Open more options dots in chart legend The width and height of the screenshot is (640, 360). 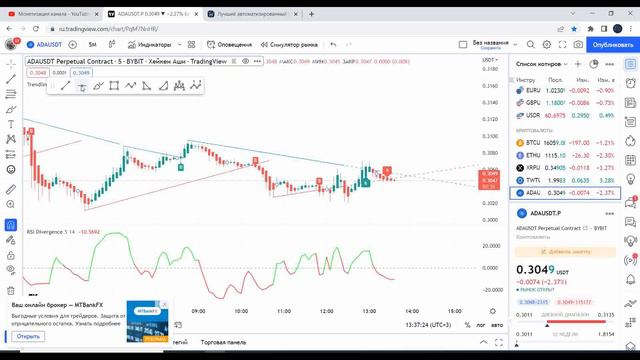[257, 61]
